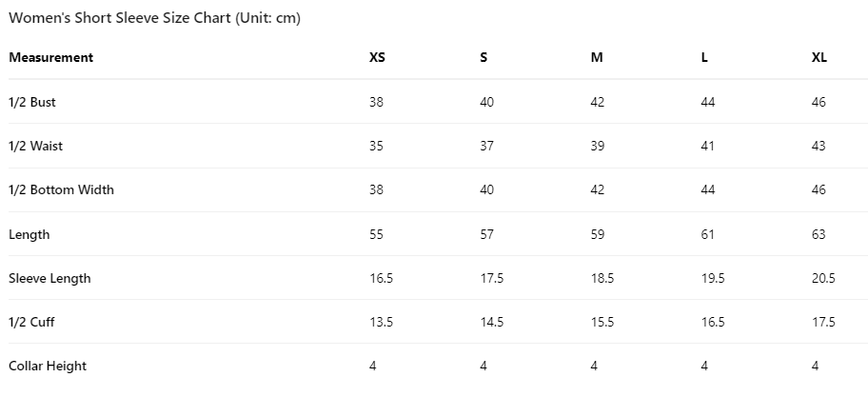Select the M size column header
Image resolution: width=868 pixels, height=397 pixels.
(x=597, y=57)
